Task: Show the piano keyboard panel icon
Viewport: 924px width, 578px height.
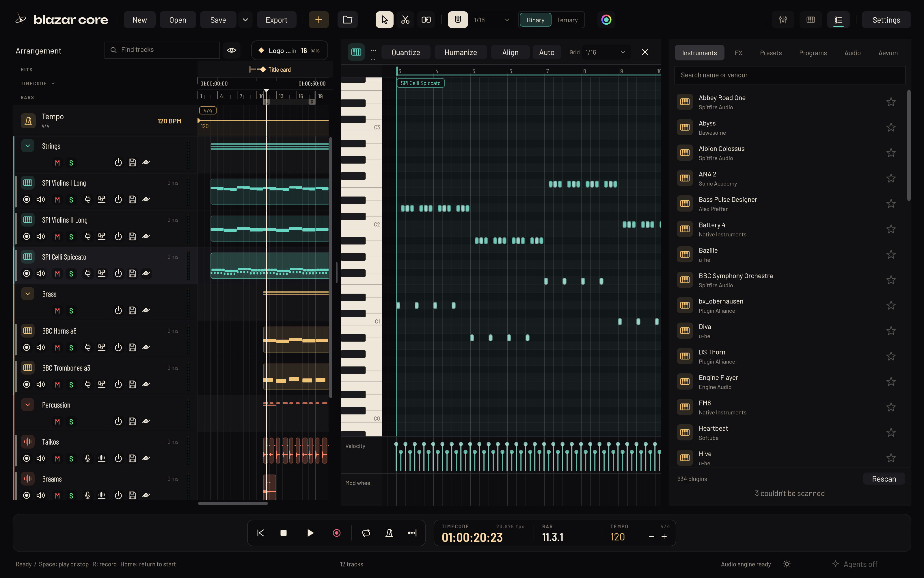Action: [x=811, y=20]
